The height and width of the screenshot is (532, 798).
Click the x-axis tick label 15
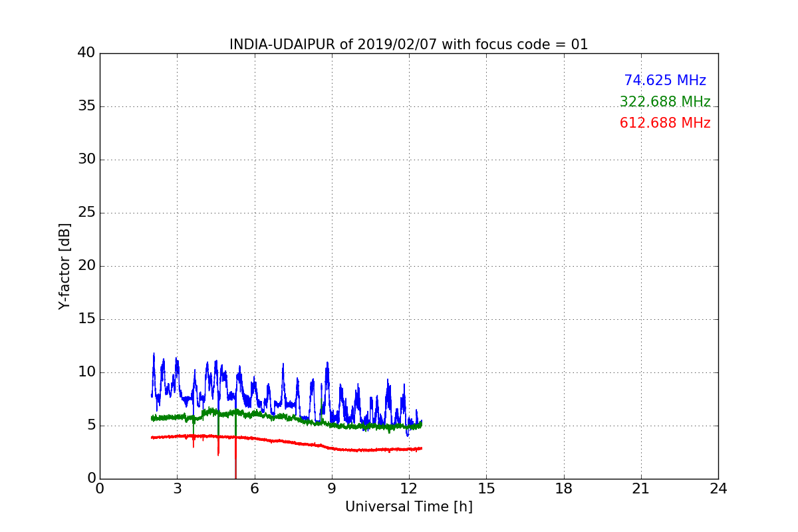486,489
